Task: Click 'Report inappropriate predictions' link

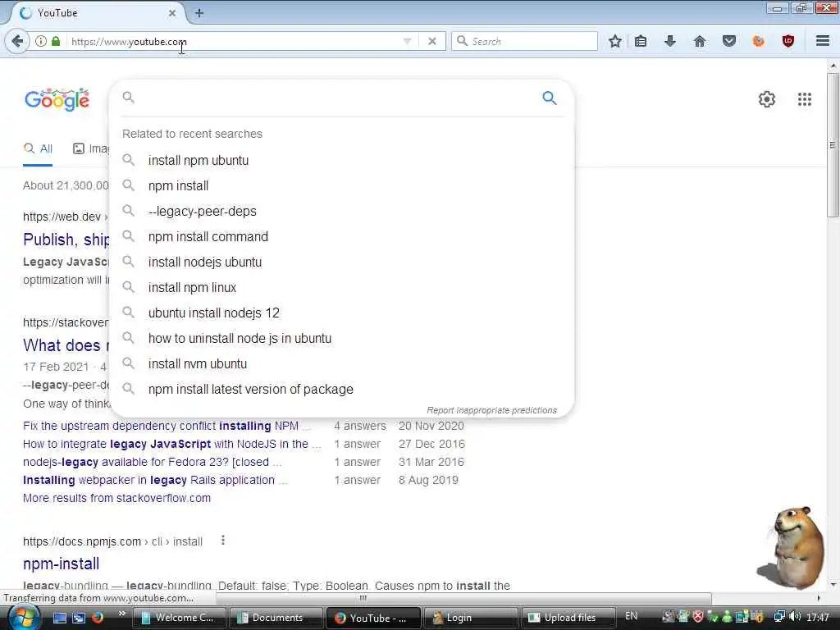Action: 492,410
